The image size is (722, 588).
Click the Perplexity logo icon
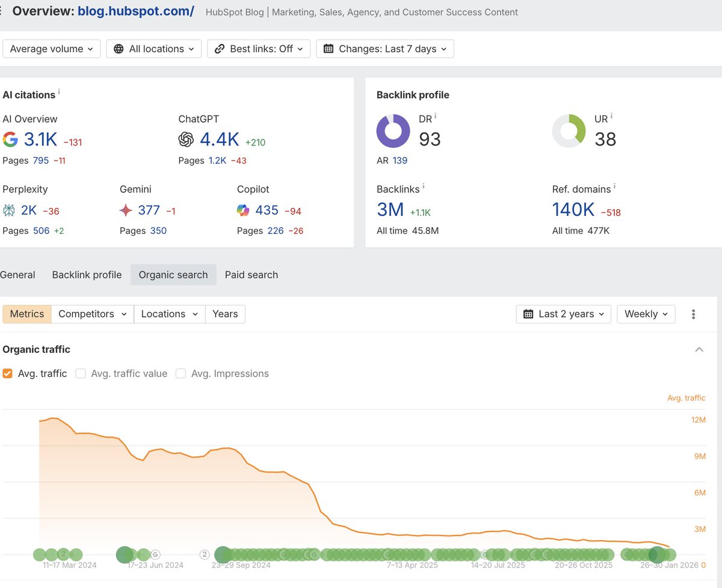[x=10, y=210]
